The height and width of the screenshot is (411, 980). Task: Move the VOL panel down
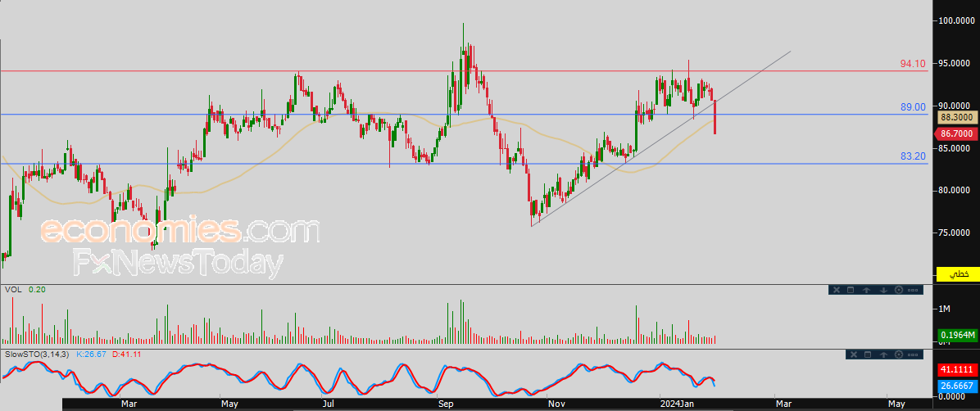[884, 290]
